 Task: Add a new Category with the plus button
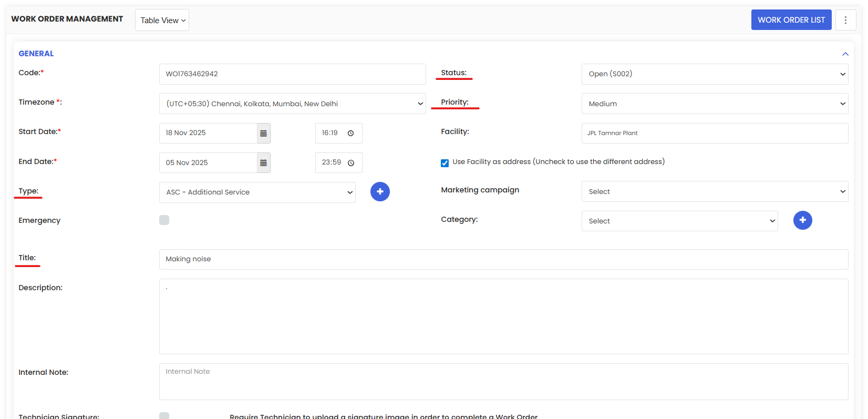click(802, 220)
